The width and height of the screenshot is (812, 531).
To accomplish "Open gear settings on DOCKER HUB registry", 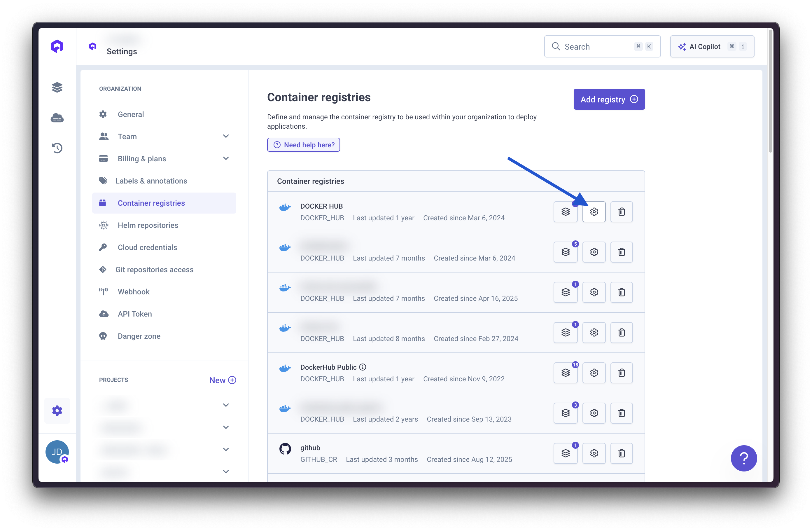I will point(594,212).
